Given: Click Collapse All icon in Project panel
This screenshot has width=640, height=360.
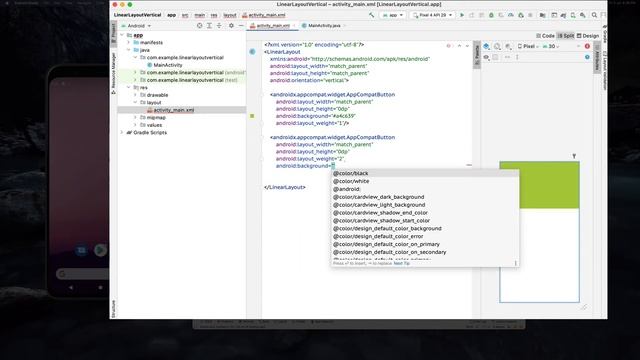Looking at the screenshot, I should click(x=219, y=26).
